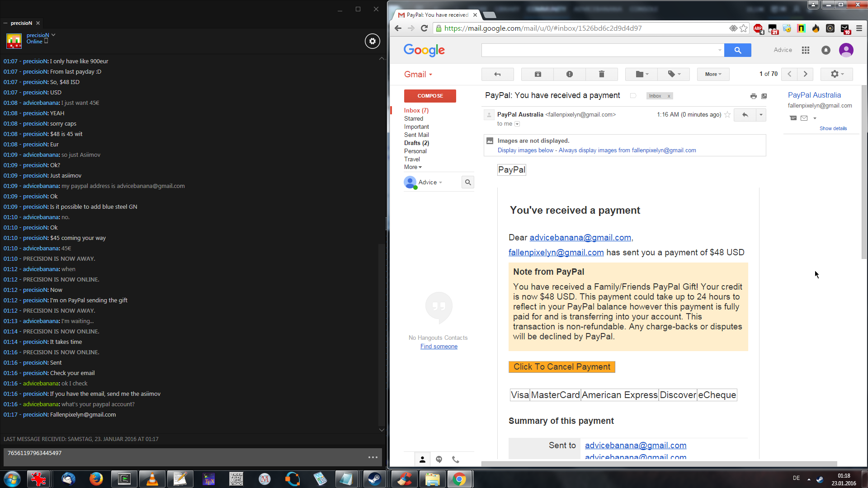Image resolution: width=868 pixels, height=488 pixels.
Task: Click the Compose button
Action: coord(430,96)
